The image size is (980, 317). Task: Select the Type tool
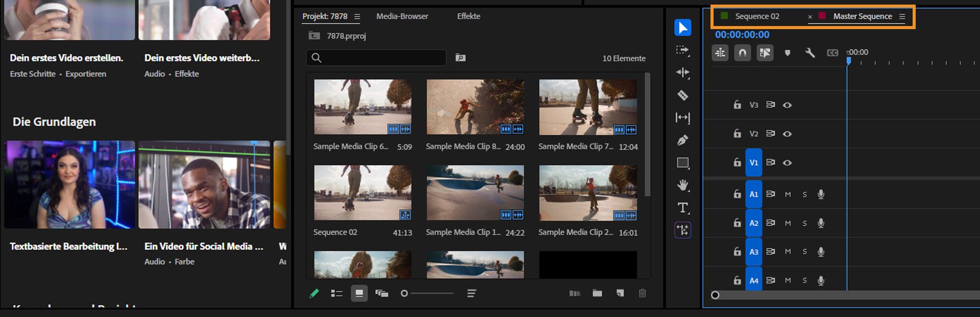pyautogui.click(x=682, y=208)
